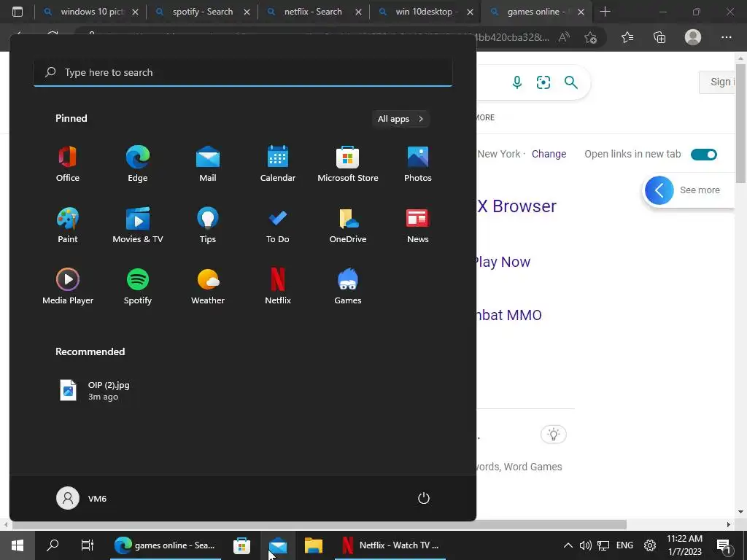
Task: Toggle Open links in new tab switch
Action: 704,155
